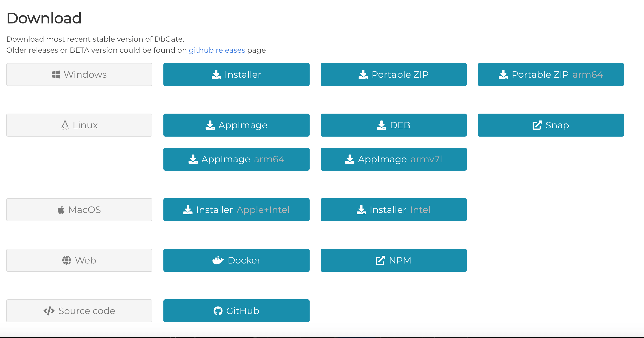Click the Apple logo icon next to MacOS
This screenshot has width=644, height=338.
(61, 210)
